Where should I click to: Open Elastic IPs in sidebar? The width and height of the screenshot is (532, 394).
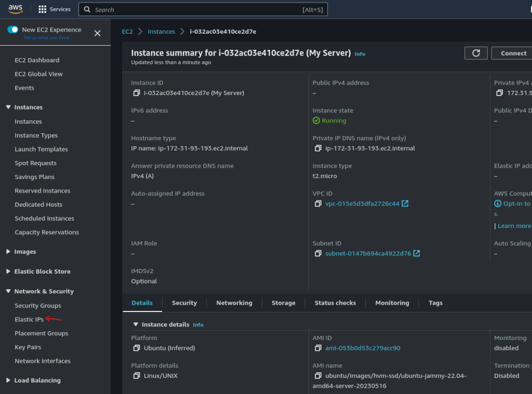point(29,319)
